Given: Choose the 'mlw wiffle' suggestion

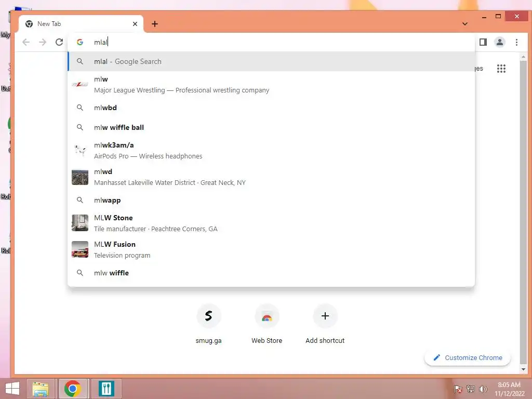Looking at the screenshot, I should (271, 273).
